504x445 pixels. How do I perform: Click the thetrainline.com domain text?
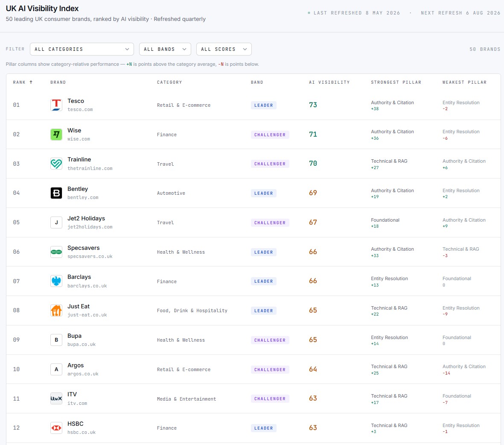[x=90, y=169]
